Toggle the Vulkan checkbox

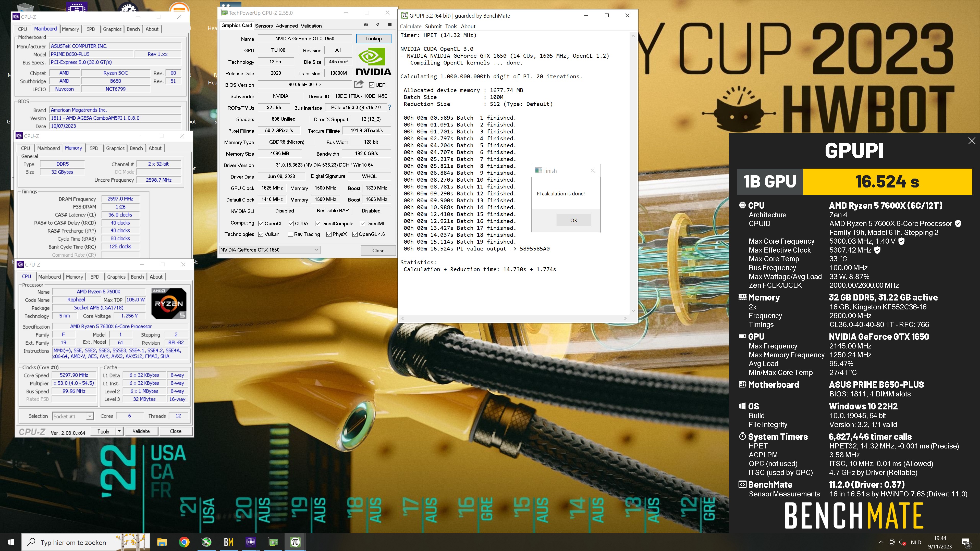coord(261,234)
